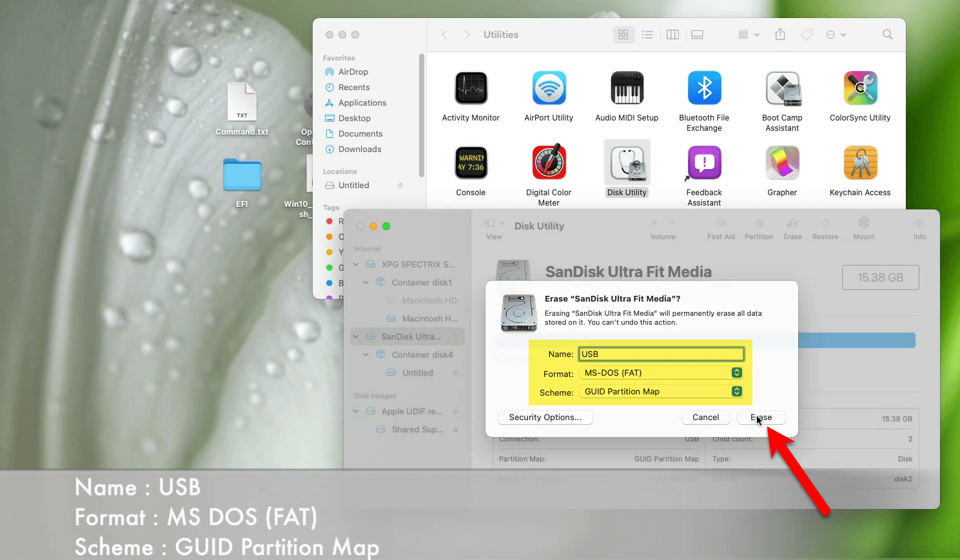Image resolution: width=960 pixels, height=560 pixels.
Task: Open Boot Camp Assistant
Action: pos(782,88)
